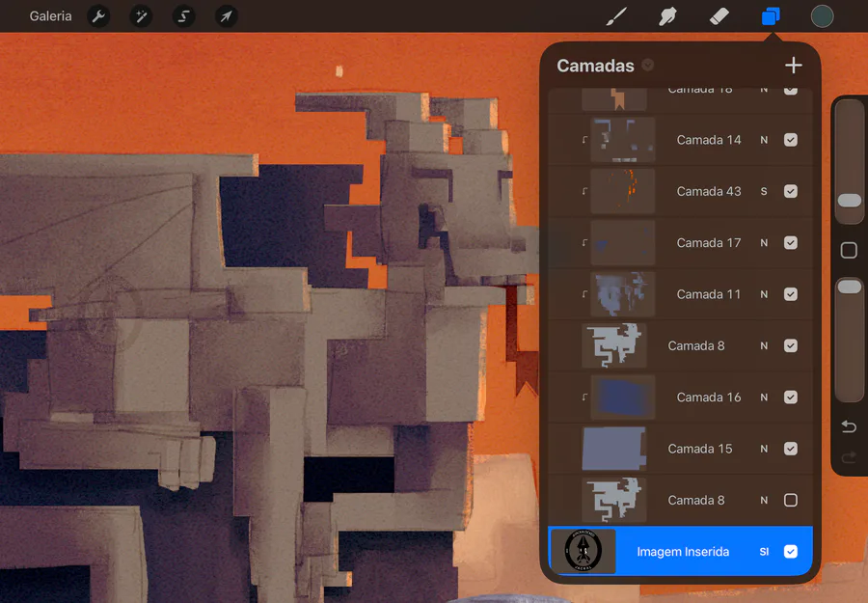Hide the Camada 43 layer

[x=791, y=192]
